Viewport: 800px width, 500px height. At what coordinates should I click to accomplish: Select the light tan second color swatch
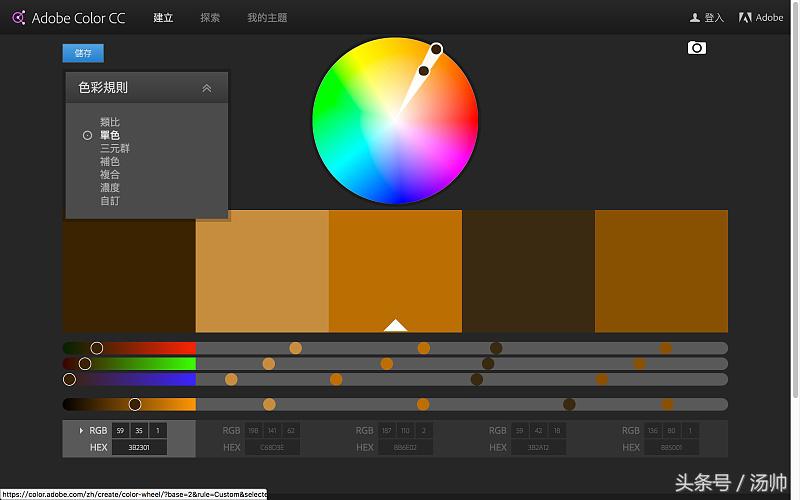[262, 271]
